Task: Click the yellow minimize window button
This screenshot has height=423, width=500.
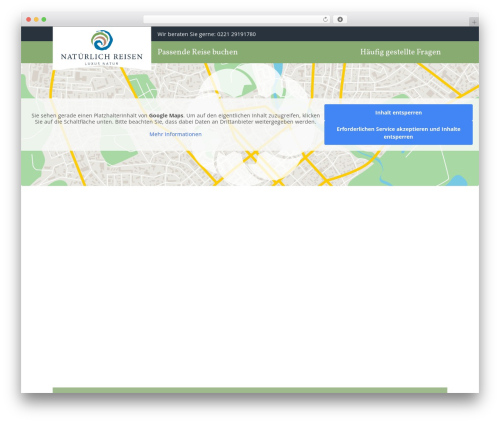Action: 36,19
